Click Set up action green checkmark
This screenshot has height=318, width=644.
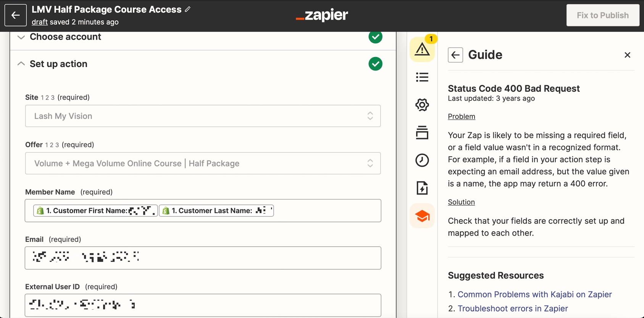[x=376, y=64]
